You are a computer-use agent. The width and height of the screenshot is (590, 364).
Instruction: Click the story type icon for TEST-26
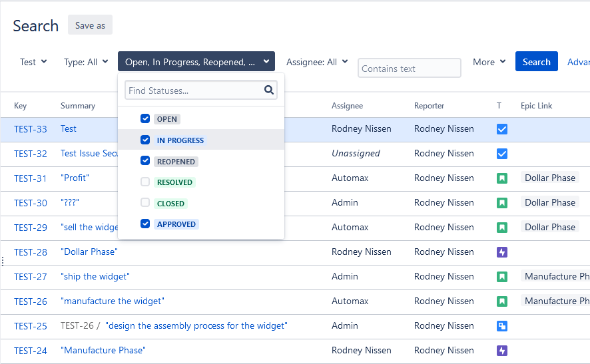pyautogui.click(x=502, y=301)
